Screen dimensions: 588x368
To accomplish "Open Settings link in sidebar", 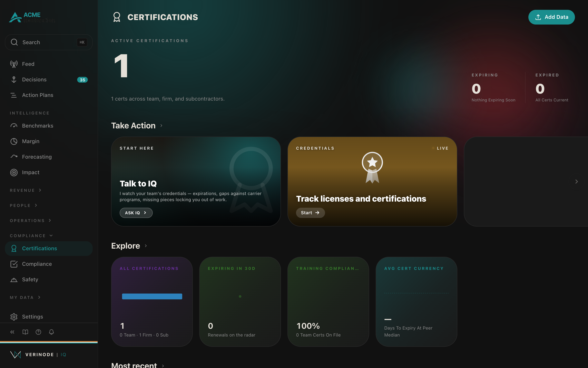I will point(49,317).
